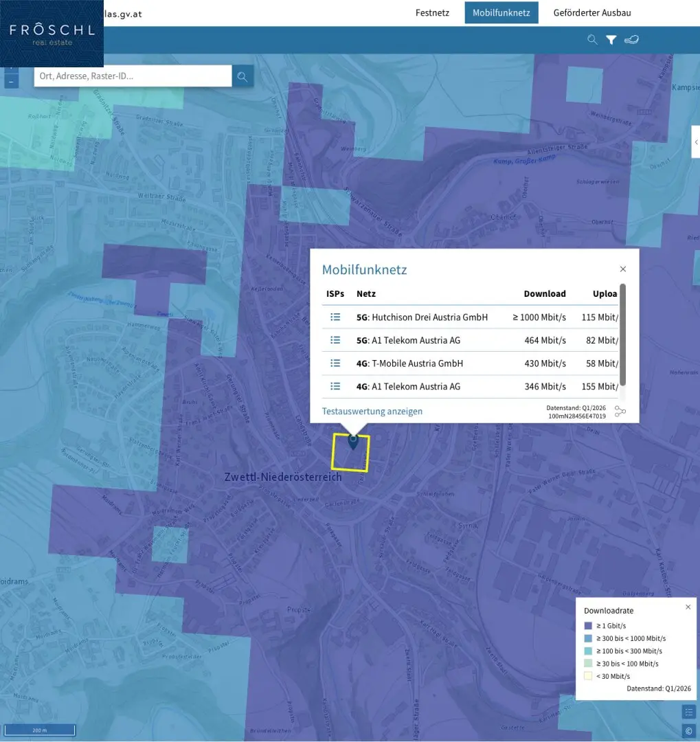Open details list for 5G Hutchison Drei Austria
This screenshot has width=700, height=742.
[x=335, y=317]
